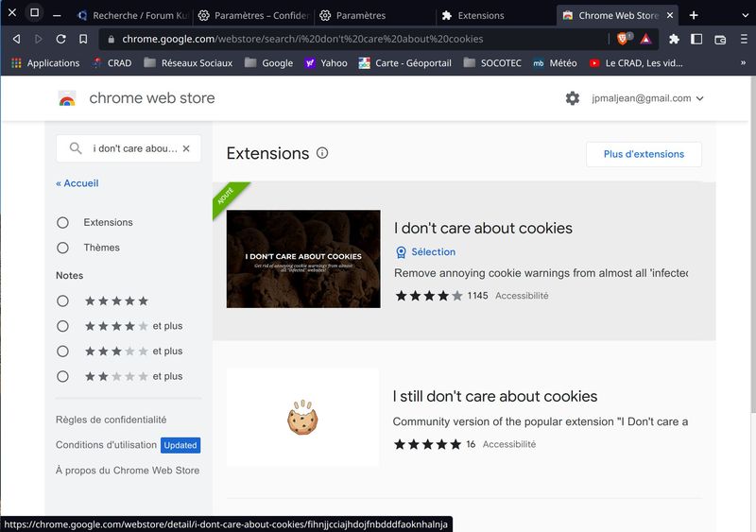Click the Plus d'extensions button
756x532 pixels.
point(644,154)
